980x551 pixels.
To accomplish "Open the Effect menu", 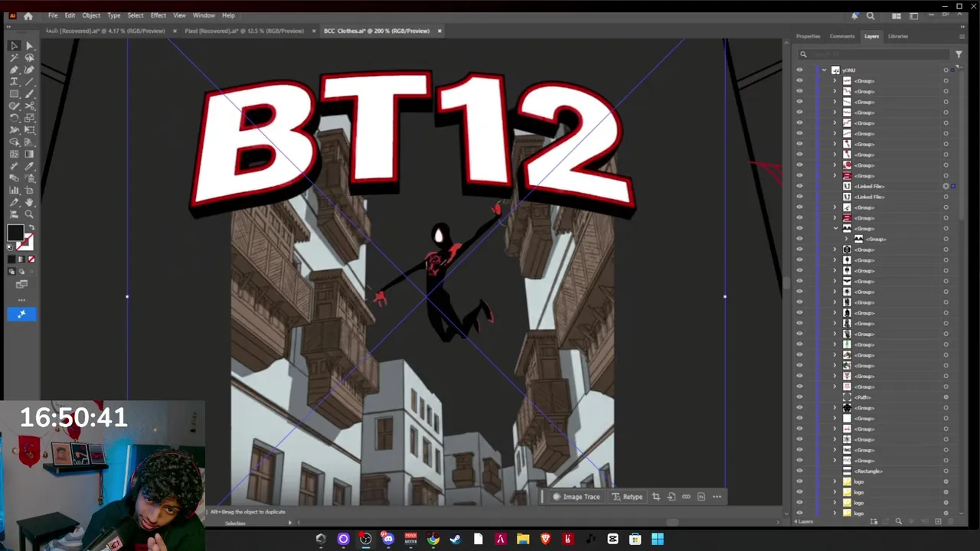I will [158, 15].
